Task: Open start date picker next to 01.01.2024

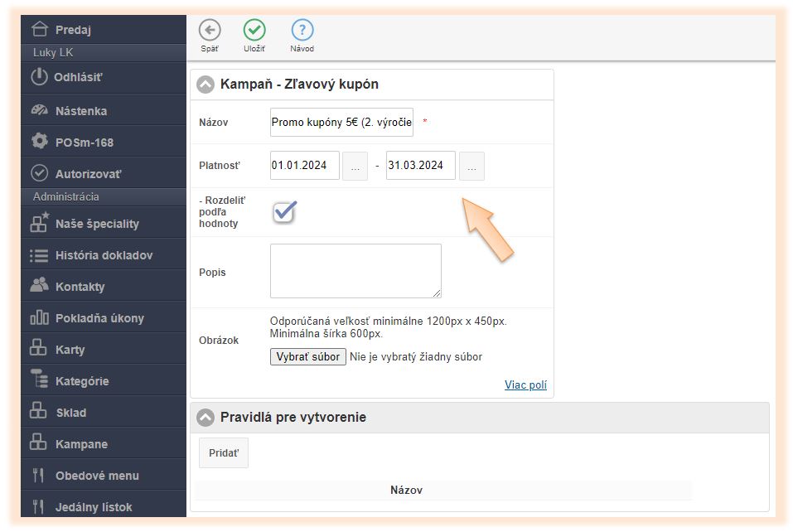Action: click(x=355, y=166)
